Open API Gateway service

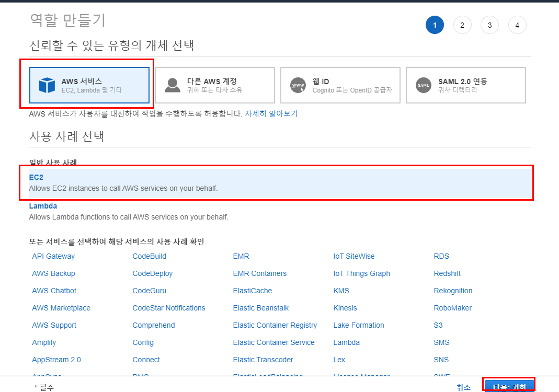click(x=53, y=256)
